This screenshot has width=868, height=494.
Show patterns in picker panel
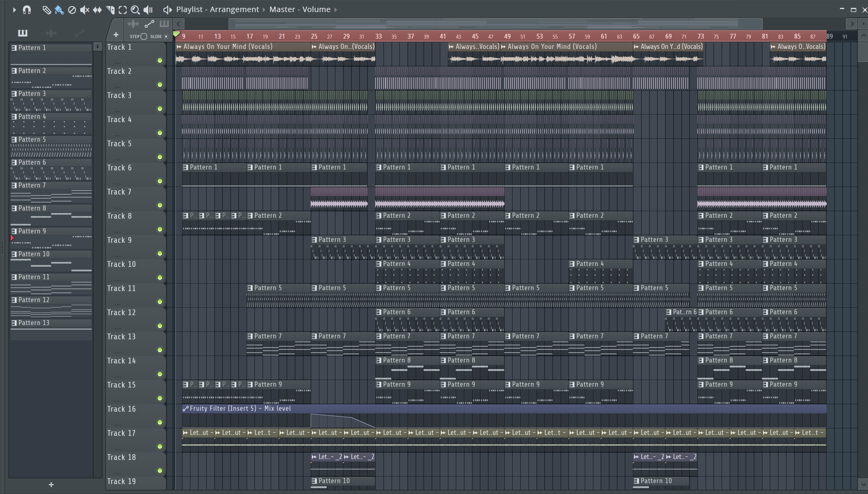tap(23, 33)
